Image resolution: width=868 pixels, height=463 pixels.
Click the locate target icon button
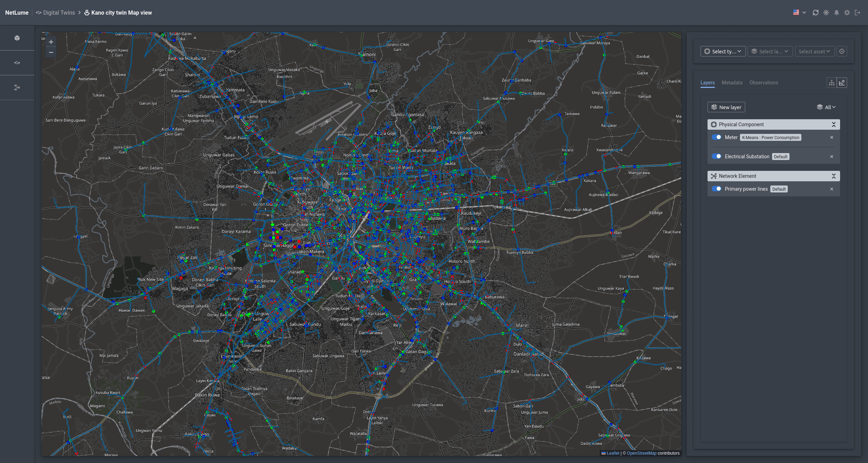tap(842, 51)
